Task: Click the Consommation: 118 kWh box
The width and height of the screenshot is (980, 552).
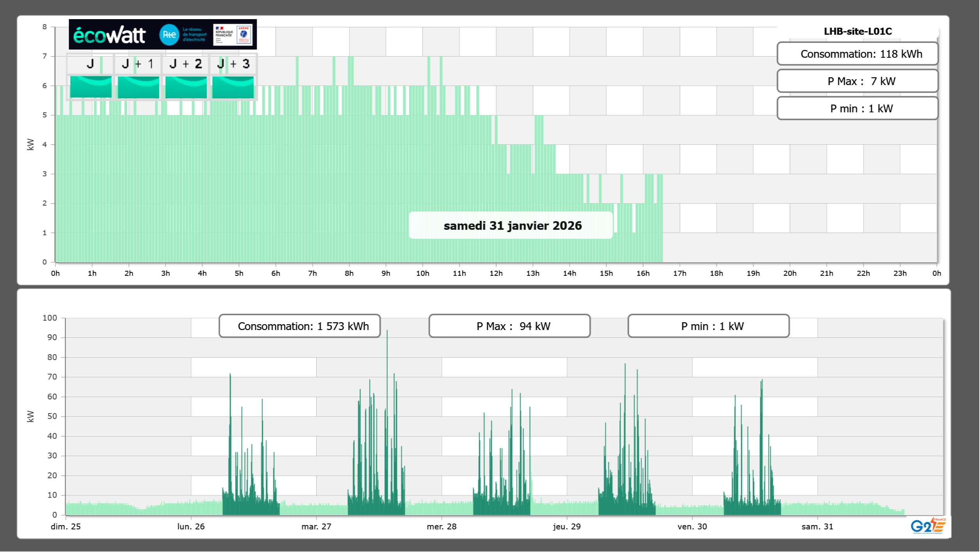Action: [x=857, y=54]
